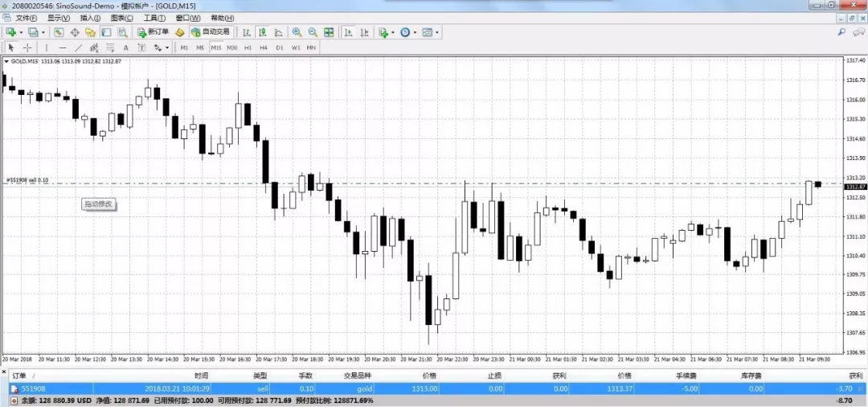Select the text label (A) tool
Image resolution: width=868 pixels, height=407 pixels.
point(125,47)
